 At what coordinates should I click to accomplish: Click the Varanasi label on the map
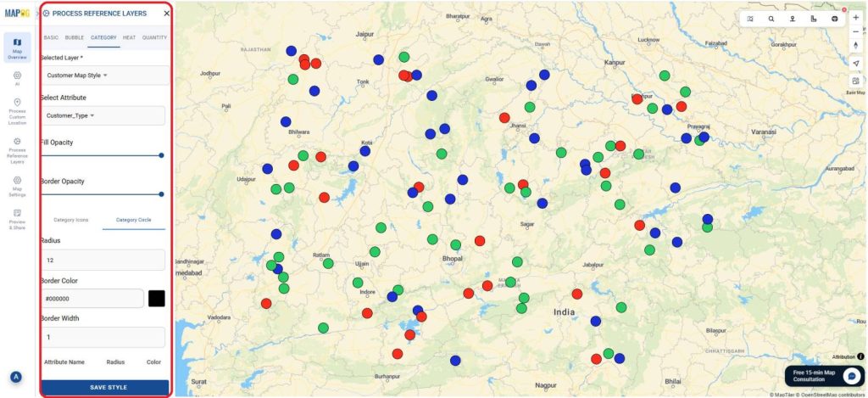tap(764, 132)
